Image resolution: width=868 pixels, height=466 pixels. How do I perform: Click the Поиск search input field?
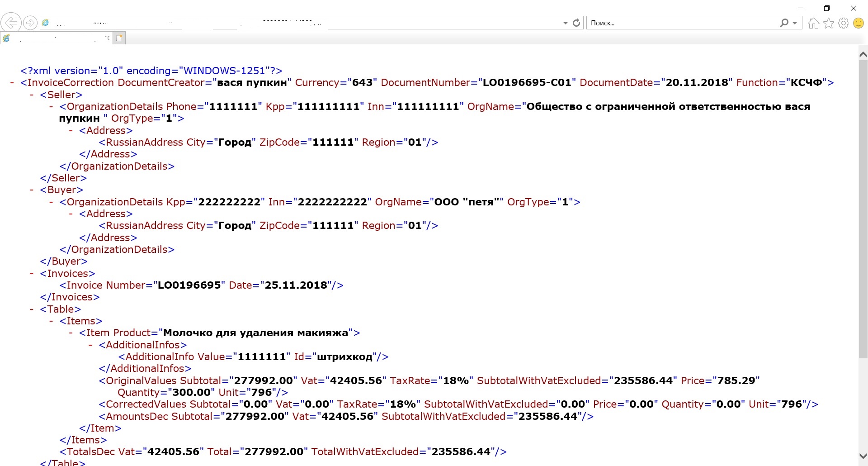click(678, 23)
